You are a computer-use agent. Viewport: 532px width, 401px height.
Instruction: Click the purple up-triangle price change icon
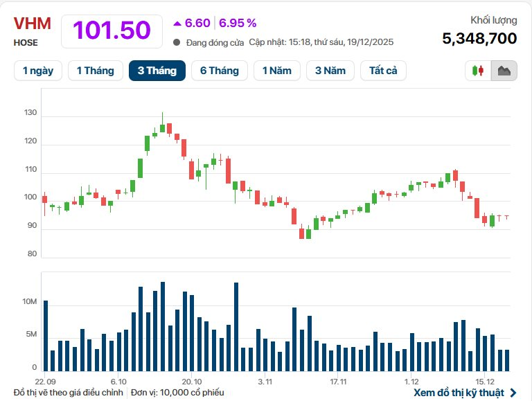coord(177,23)
